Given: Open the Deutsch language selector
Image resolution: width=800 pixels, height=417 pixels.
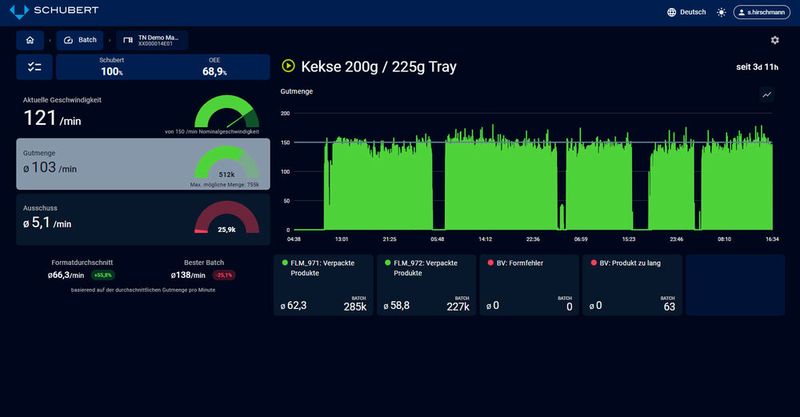Looking at the screenshot, I should (687, 12).
